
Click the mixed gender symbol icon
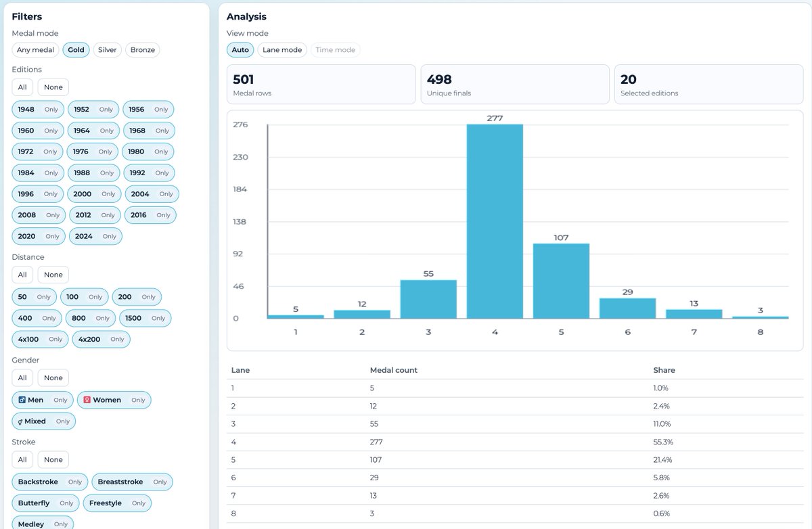click(x=20, y=421)
